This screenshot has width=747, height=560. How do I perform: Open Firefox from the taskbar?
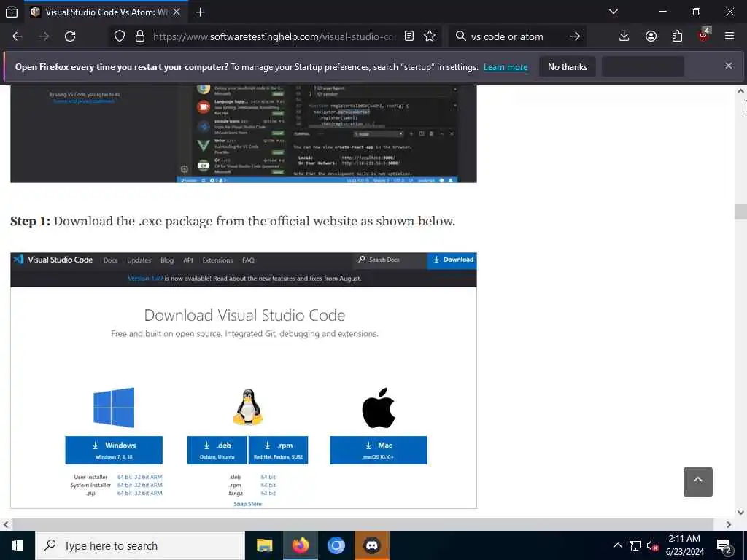pyautogui.click(x=300, y=545)
